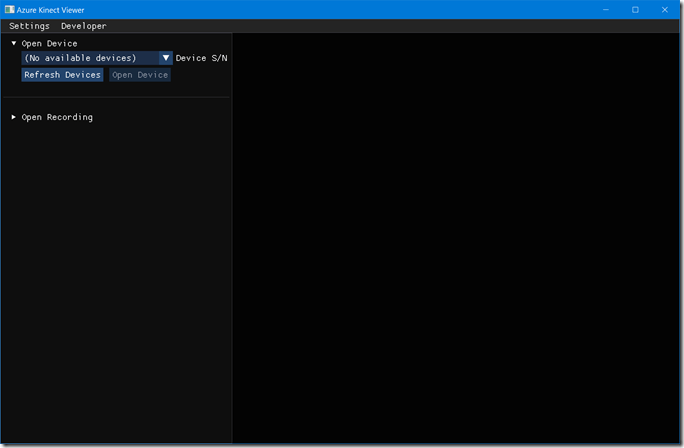Open the device dropdown arrow
This screenshot has width=684, height=448.
pos(166,58)
